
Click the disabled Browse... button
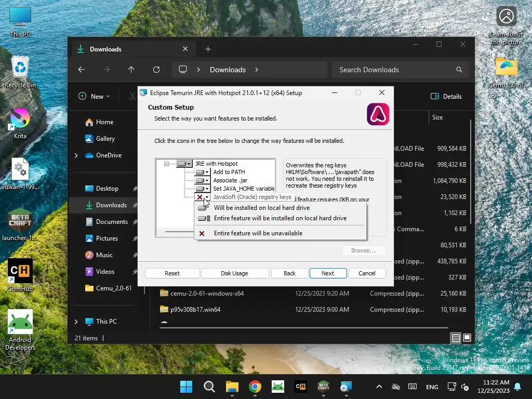coord(363,250)
